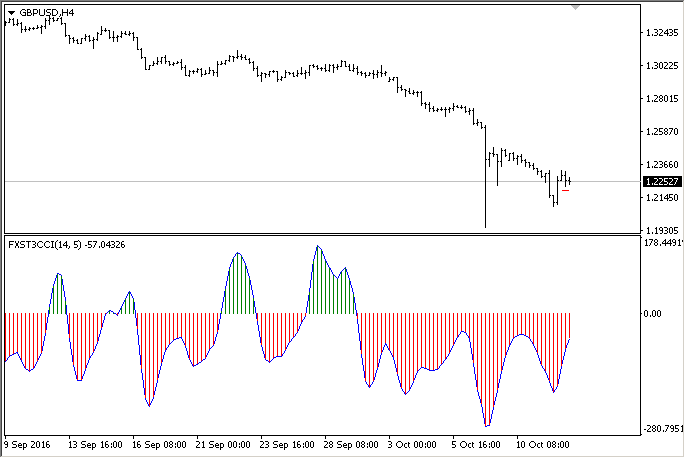This screenshot has width=685, height=458.
Task: Click the red price level marker near last bar
Action: [x=565, y=191]
